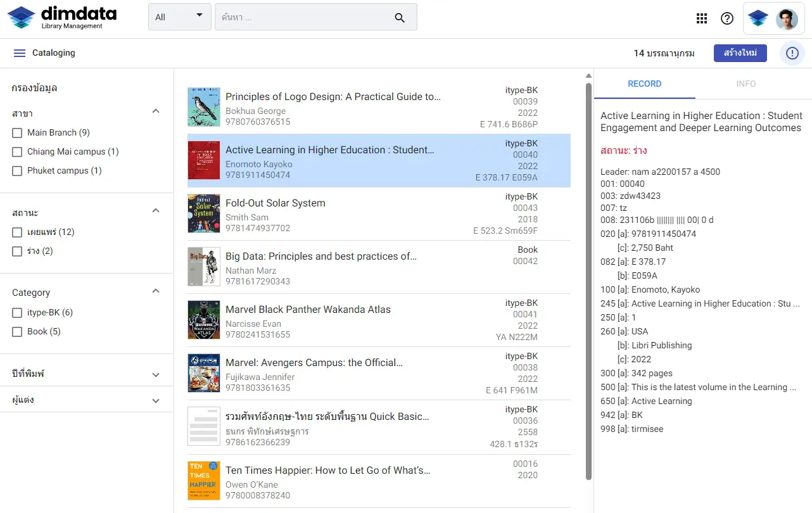The image size is (812, 513).
Task: Open Marvel Avengers Campus book cover
Action: (204, 373)
